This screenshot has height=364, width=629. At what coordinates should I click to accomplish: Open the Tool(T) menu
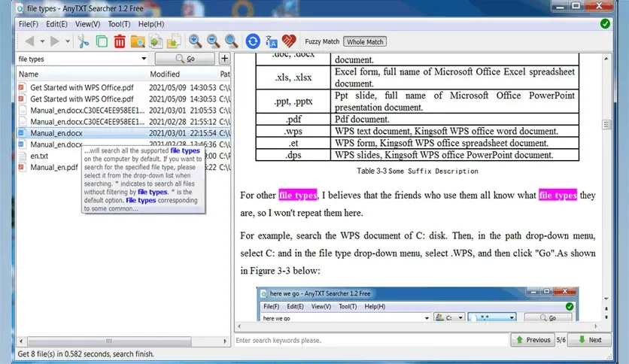[119, 24]
